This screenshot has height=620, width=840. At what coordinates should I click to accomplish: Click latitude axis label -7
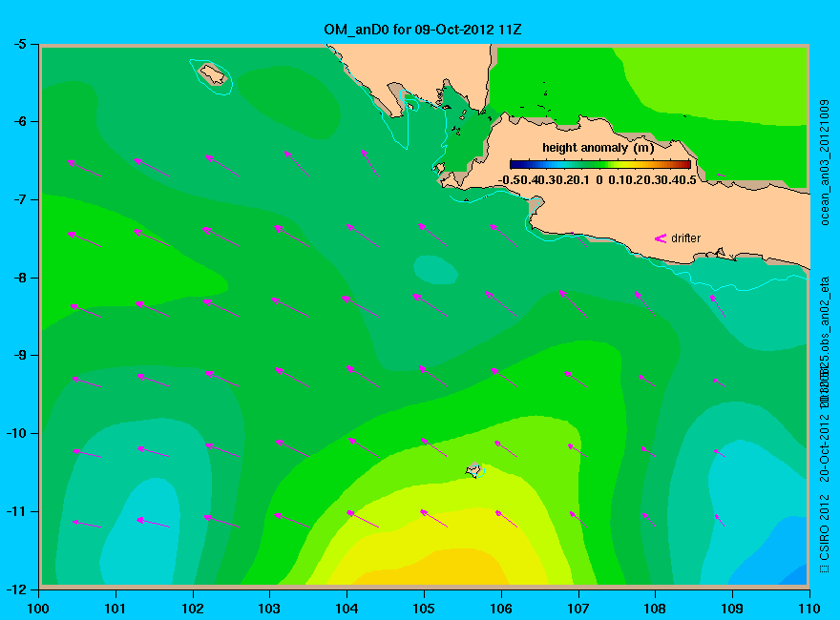pyautogui.click(x=20, y=199)
